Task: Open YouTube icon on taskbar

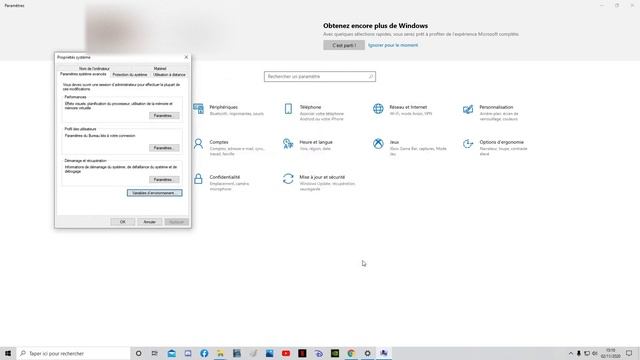Action: click(286, 353)
